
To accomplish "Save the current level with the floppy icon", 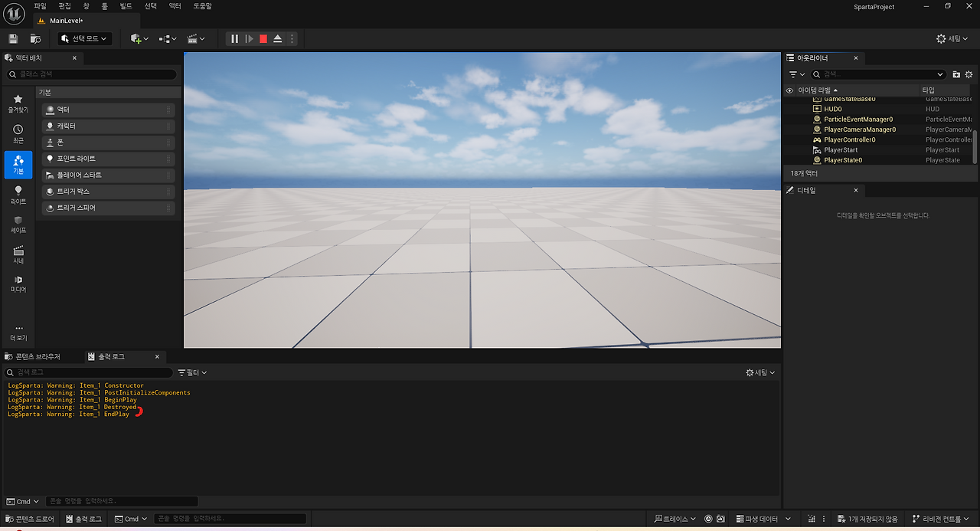I will tap(13, 38).
